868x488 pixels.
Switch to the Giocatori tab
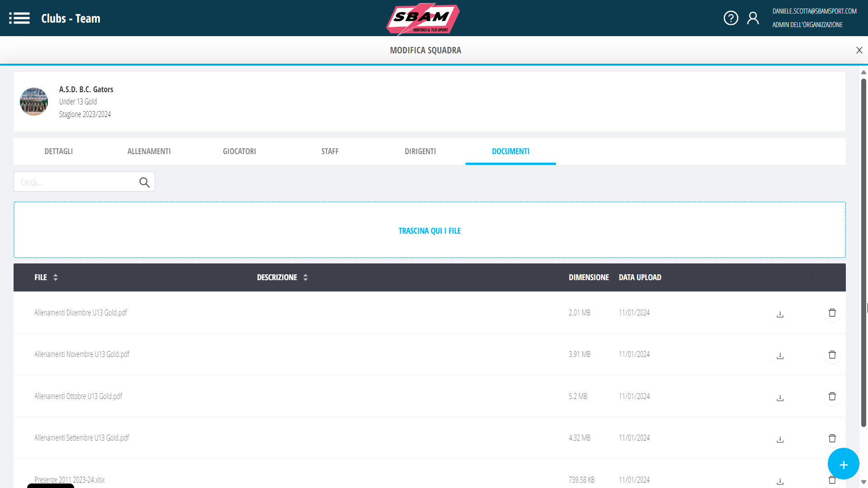click(x=239, y=151)
